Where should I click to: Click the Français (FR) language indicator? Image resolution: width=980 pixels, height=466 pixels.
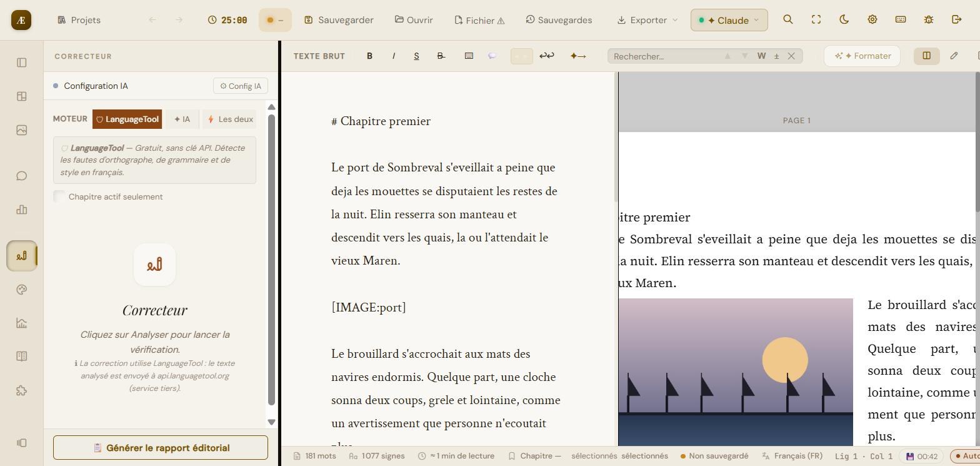click(x=792, y=456)
